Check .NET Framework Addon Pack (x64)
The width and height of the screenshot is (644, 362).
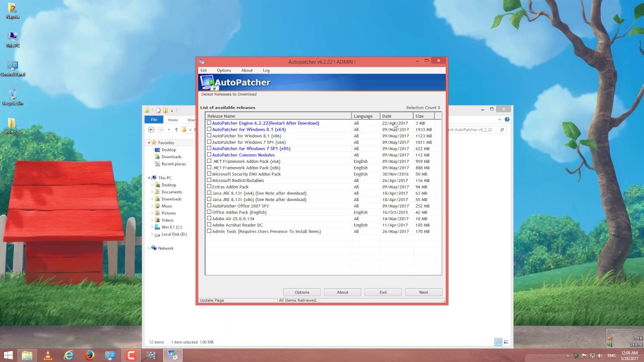209,161
